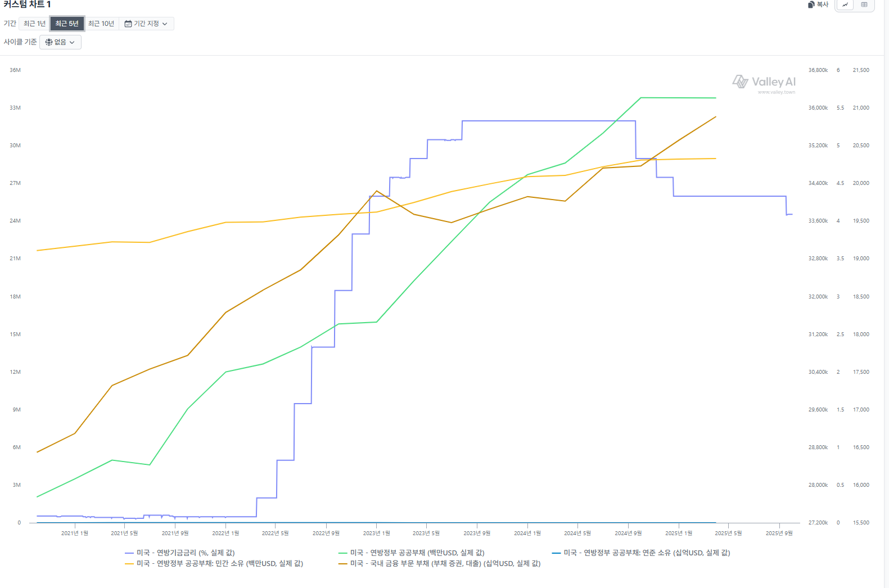
Task: Click the 2022년 9월 axis label
Action: click(326, 533)
